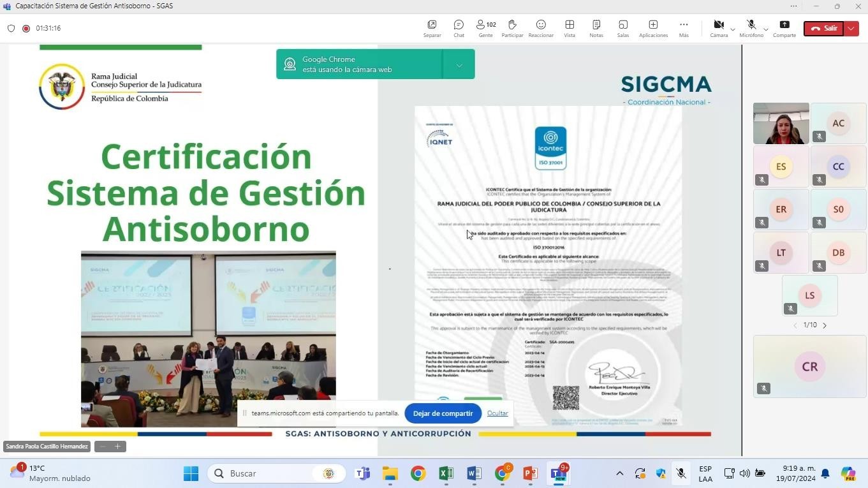
Task: Click the Comparte share screen icon
Action: (784, 25)
